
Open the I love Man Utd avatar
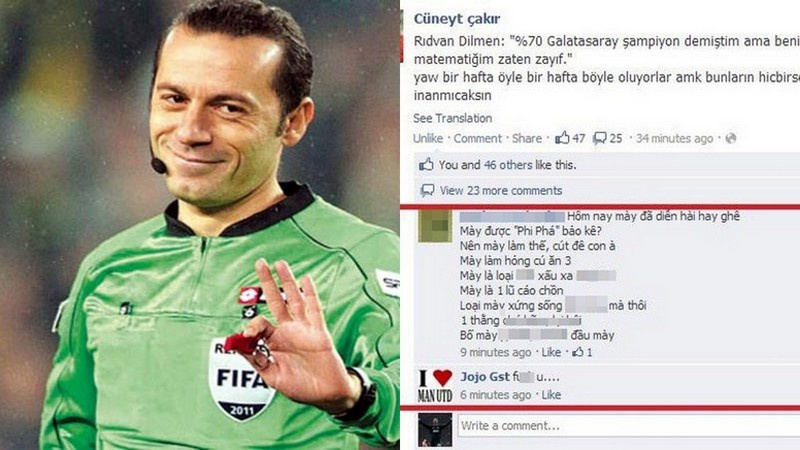(435, 386)
